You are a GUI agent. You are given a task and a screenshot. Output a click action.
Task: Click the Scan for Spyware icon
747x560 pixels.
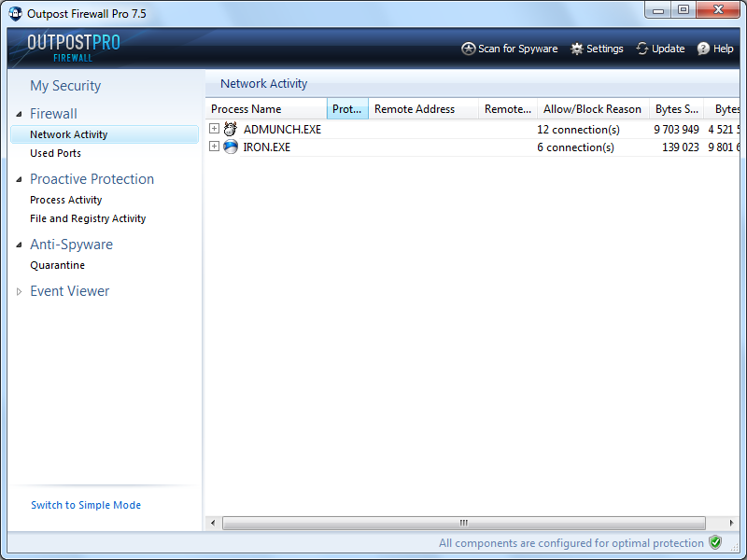pyautogui.click(x=469, y=49)
